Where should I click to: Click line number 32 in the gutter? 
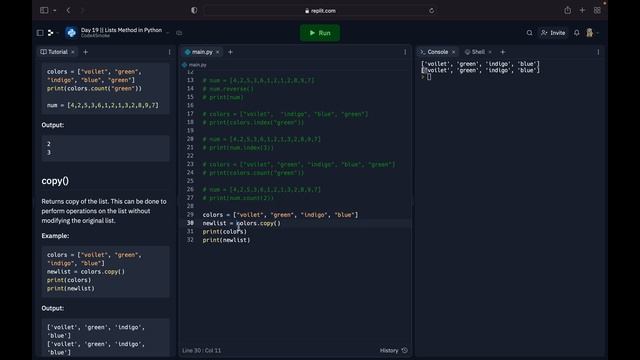point(190,240)
